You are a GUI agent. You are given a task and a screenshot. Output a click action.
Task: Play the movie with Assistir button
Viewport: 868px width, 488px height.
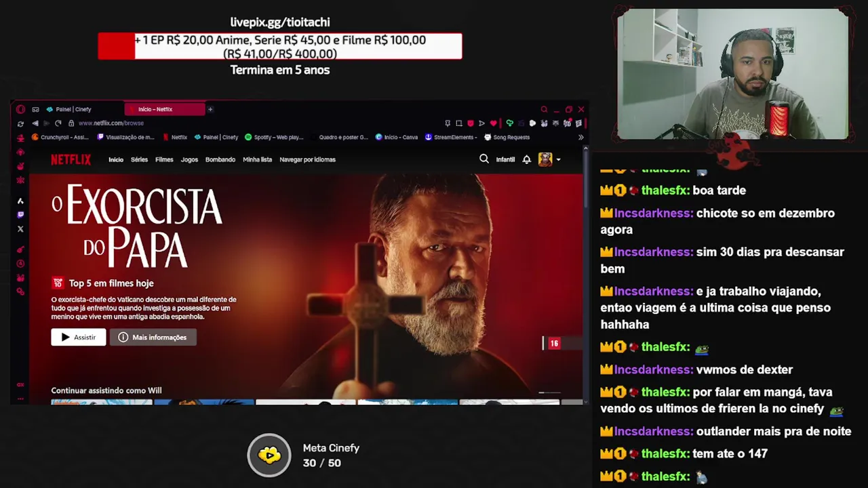[x=79, y=337]
